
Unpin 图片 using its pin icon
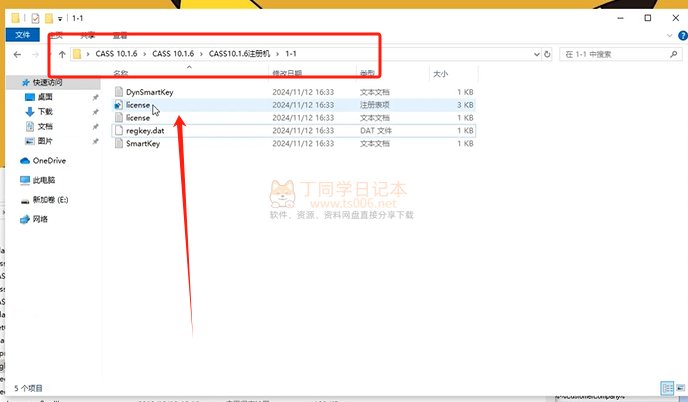coord(95,141)
